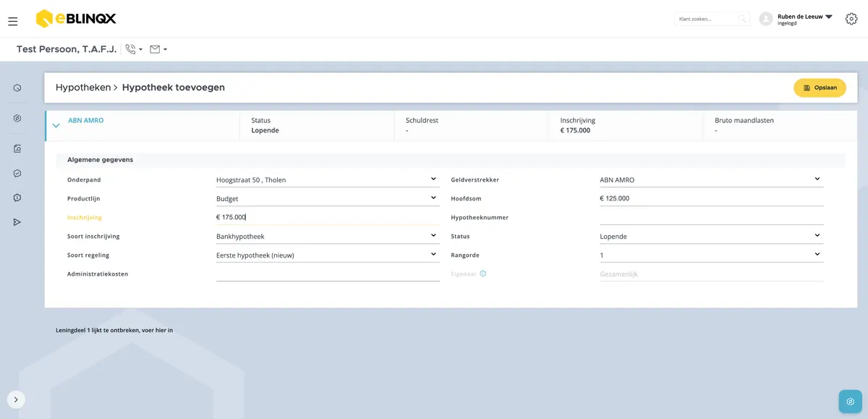Open the hamburger main menu
Image resolution: width=868 pixels, height=419 pixels.
12,22
